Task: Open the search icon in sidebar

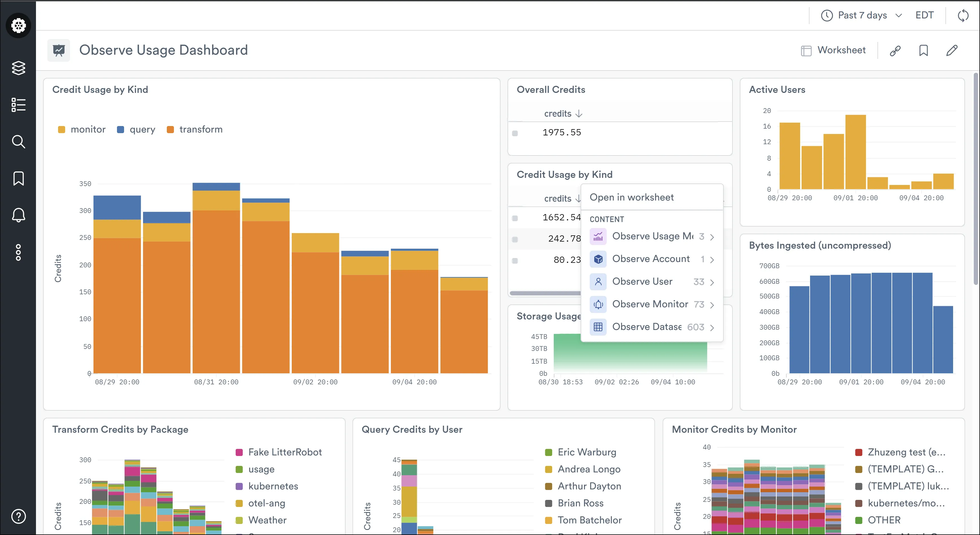Action: click(x=18, y=142)
